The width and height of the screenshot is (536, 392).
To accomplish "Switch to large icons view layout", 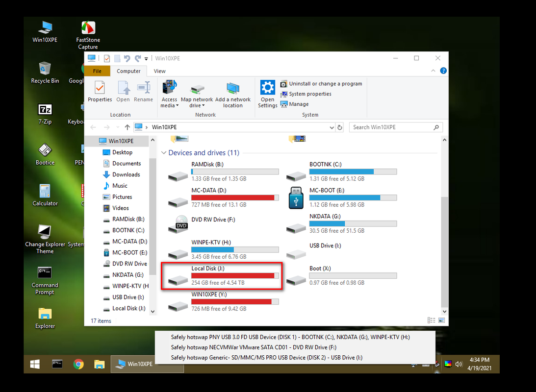I will (442, 320).
